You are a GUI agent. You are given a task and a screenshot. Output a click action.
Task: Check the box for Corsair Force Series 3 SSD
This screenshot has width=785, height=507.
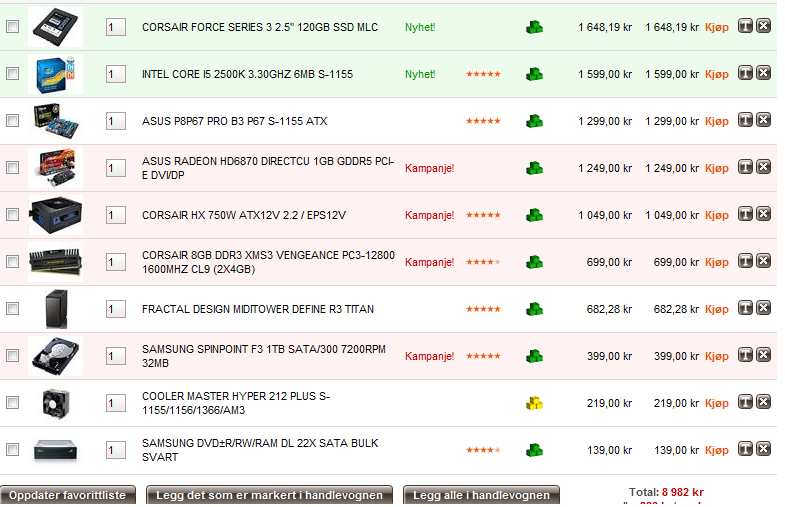pyautogui.click(x=13, y=27)
